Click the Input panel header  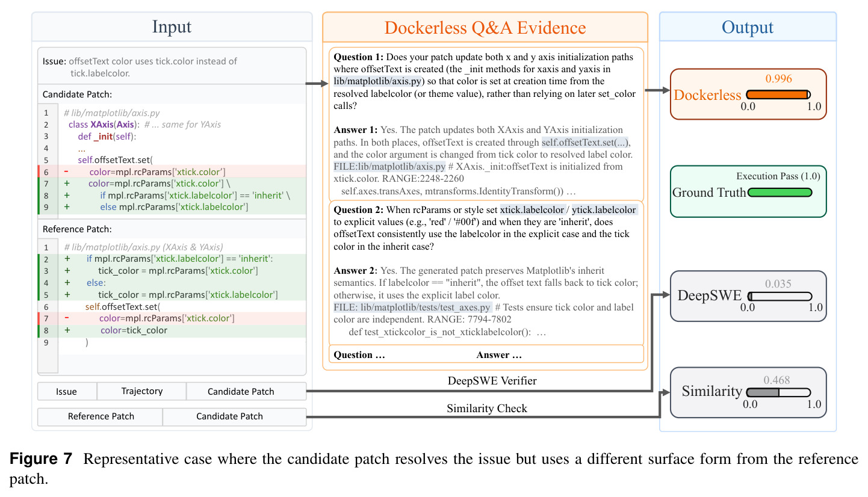tap(172, 27)
